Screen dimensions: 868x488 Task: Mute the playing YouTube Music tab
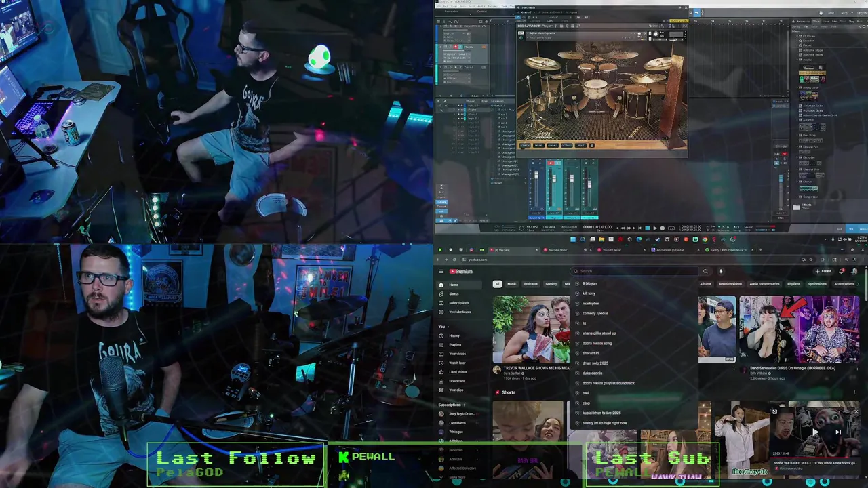pyautogui.click(x=585, y=250)
